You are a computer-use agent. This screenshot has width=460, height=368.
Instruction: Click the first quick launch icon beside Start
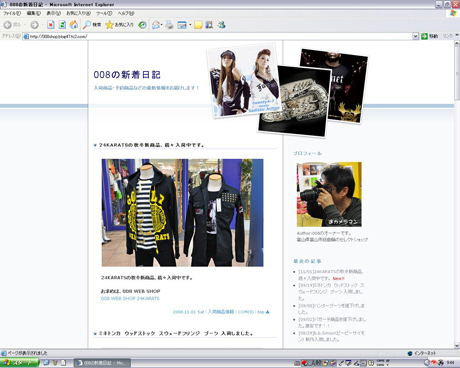click(46, 363)
